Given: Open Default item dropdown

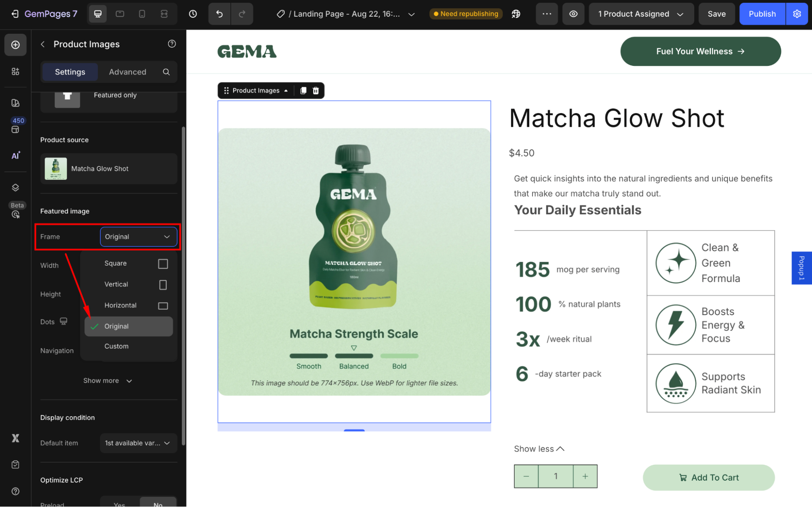Looking at the screenshot, I should click(138, 443).
